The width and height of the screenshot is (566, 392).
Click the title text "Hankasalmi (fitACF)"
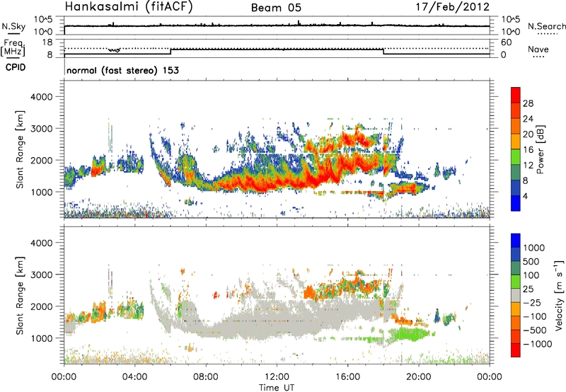pos(128,6)
